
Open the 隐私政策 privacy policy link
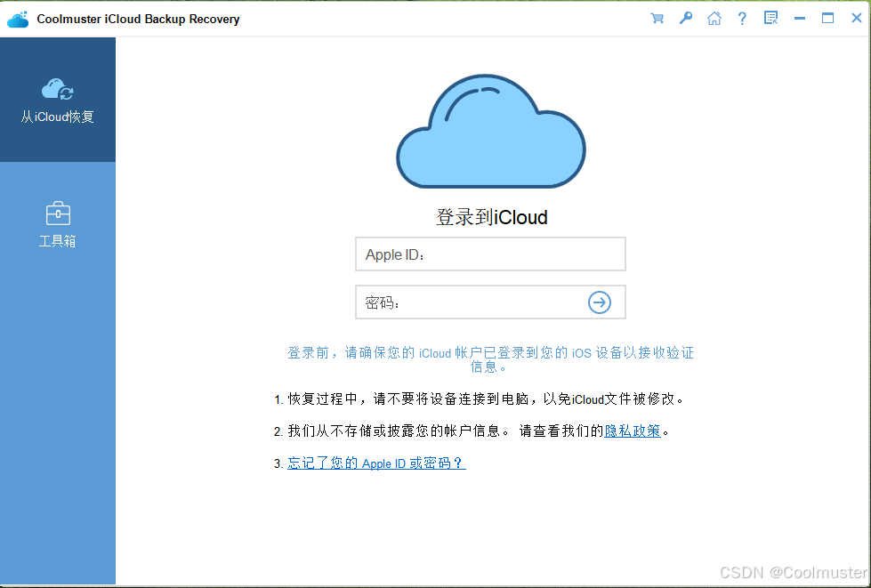pos(633,431)
